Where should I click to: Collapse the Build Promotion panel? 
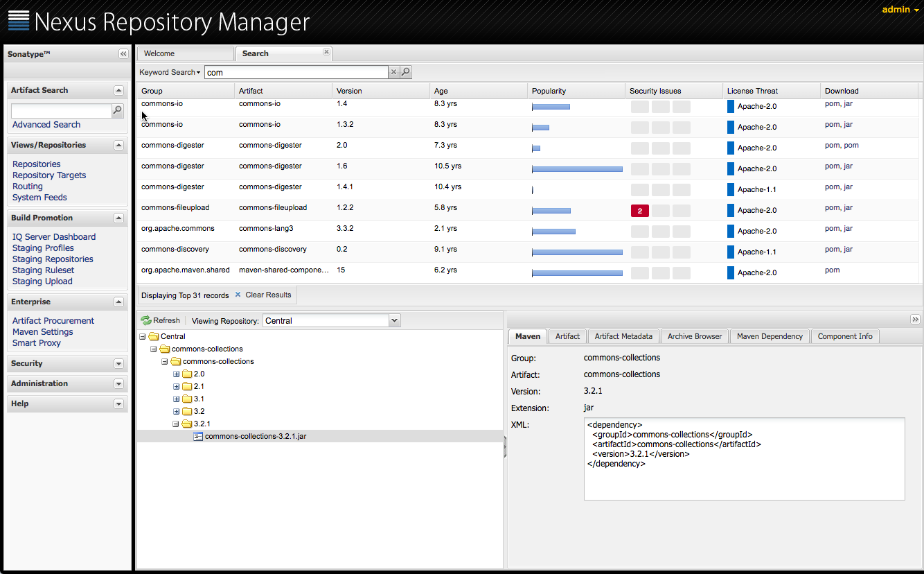(x=118, y=218)
